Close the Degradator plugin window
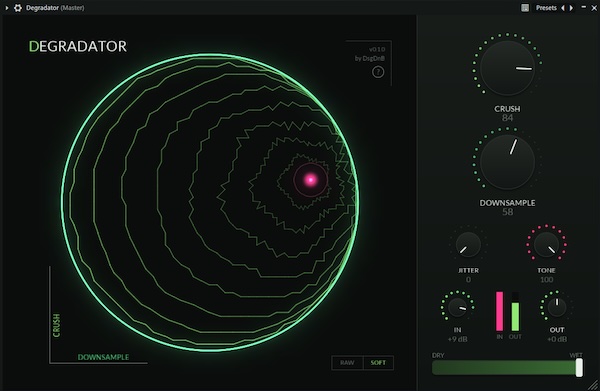 (x=594, y=8)
